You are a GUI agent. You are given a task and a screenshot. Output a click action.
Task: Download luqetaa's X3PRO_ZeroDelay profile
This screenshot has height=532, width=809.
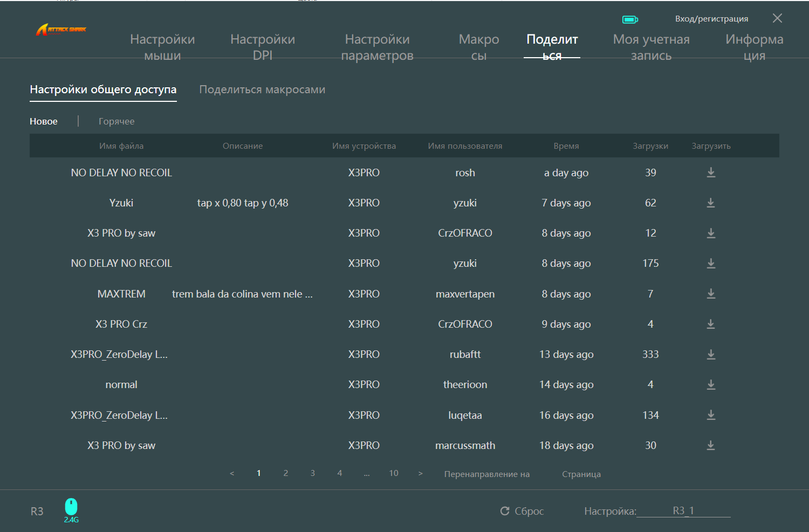point(711,415)
